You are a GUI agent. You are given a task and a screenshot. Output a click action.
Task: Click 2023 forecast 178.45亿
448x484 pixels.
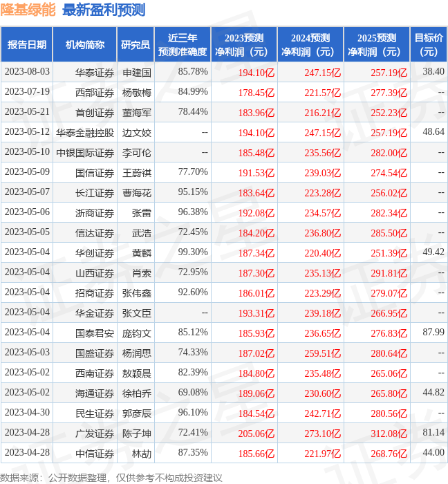point(256,93)
